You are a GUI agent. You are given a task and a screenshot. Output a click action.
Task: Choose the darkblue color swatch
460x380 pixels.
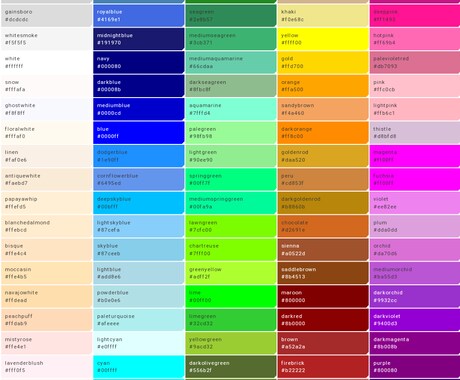click(x=139, y=86)
